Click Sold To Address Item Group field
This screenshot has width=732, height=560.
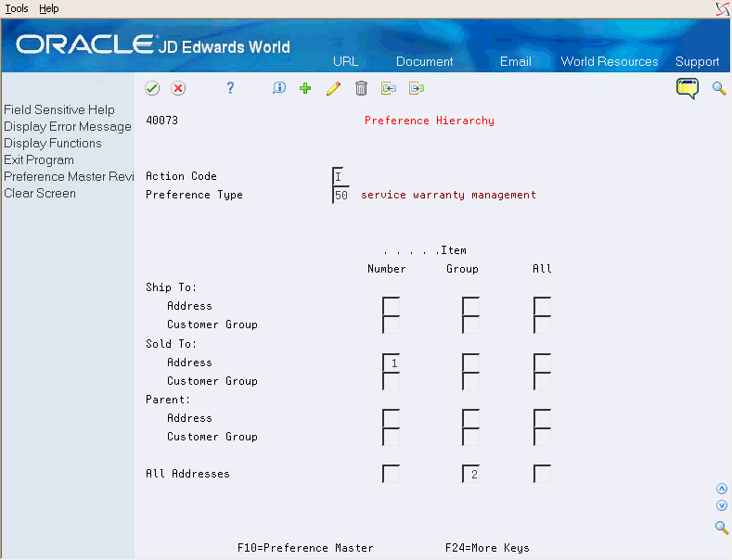point(470,363)
